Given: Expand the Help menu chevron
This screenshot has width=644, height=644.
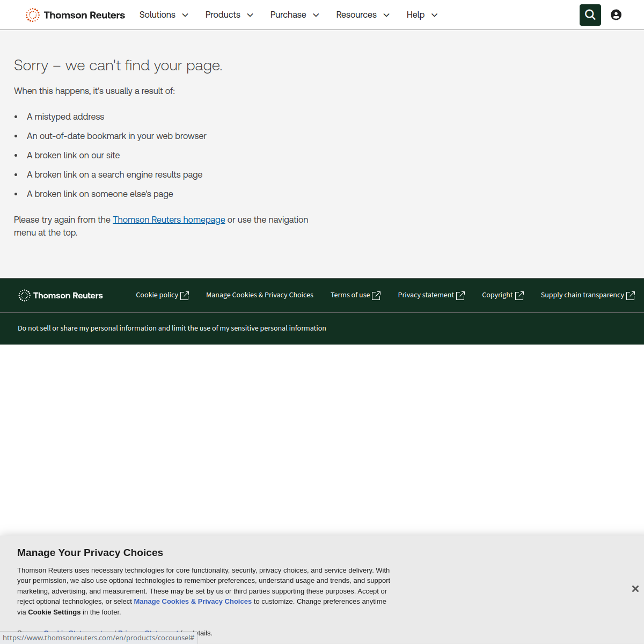Looking at the screenshot, I should (x=435, y=15).
